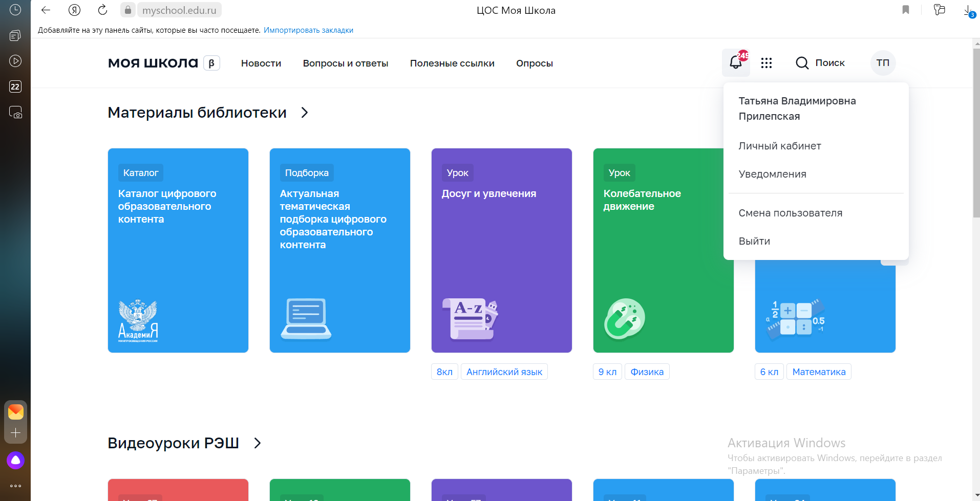Click the browser back arrow

pyautogui.click(x=46, y=10)
